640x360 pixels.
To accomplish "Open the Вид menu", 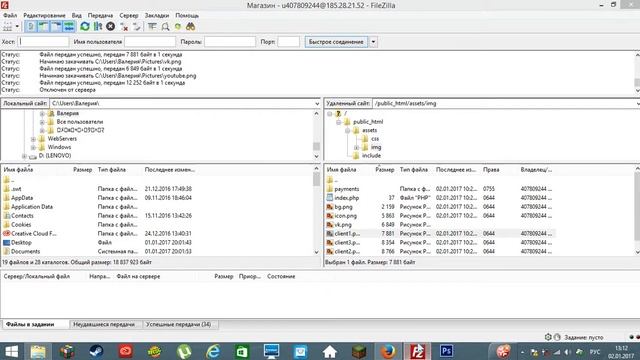I will point(77,15).
